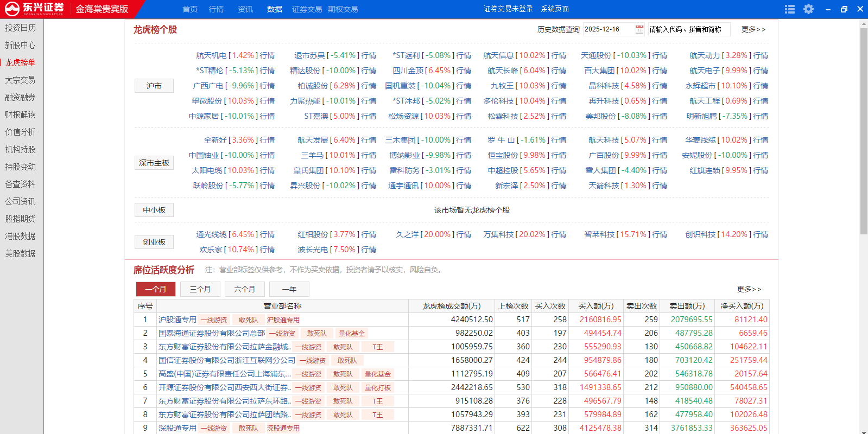Click the vertical scrollbar on the right

click(x=864, y=130)
